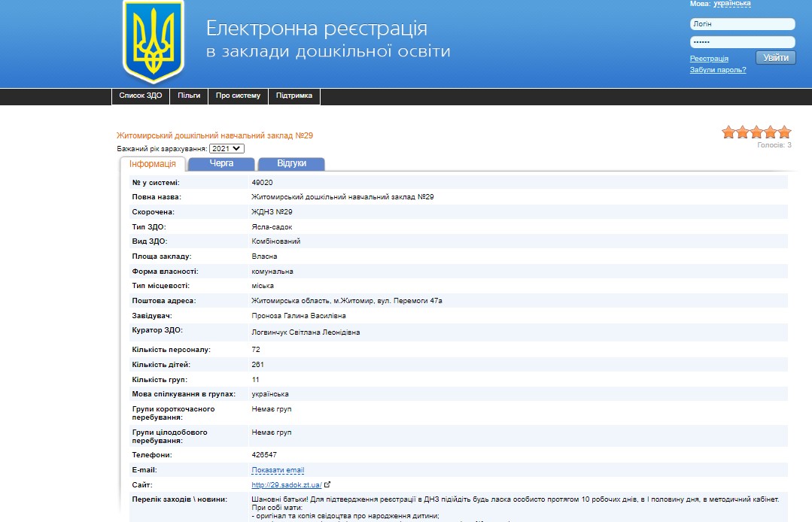Open Підтримка menu item

pos(294,96)
